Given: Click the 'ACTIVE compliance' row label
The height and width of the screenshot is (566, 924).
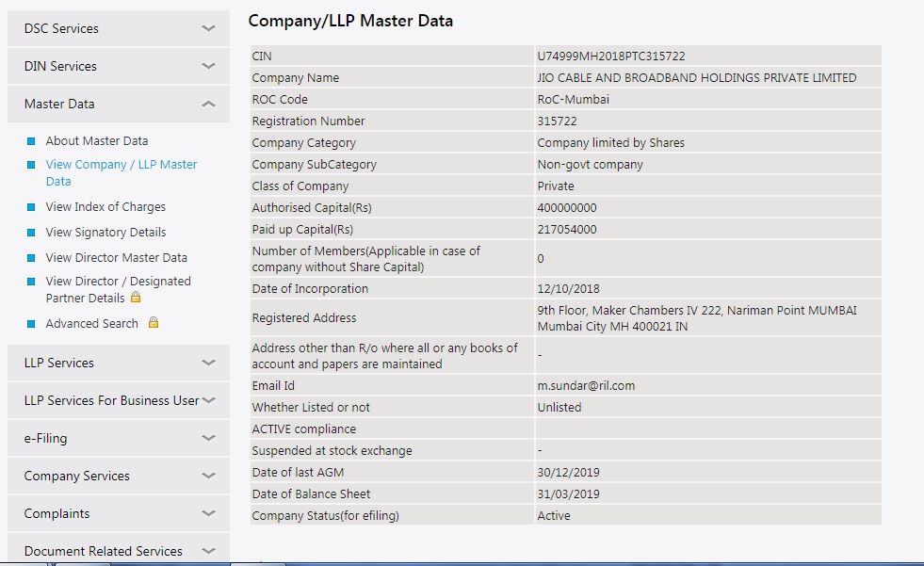Looking at the screenshot, I should click(303, 429).
